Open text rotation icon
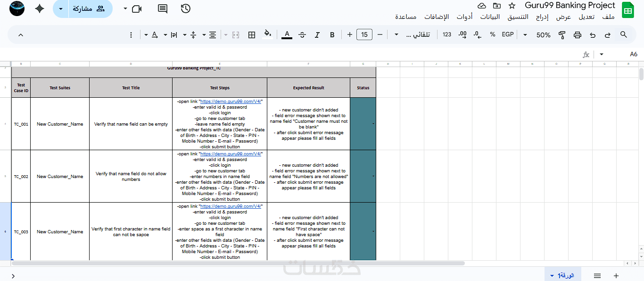This screenshot has width=644, height=281. pos(154,34)
